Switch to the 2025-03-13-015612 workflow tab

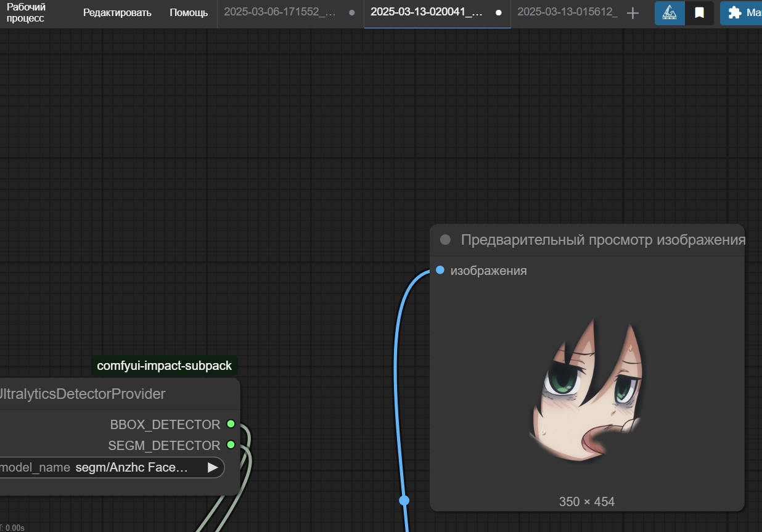pyautogui.click(x=567, y=12)
